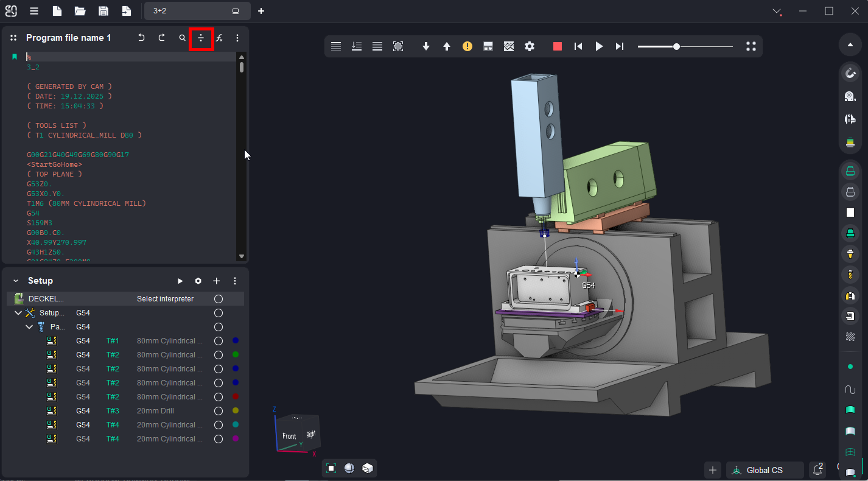Click the save file icon
Image resolution: width=868 pixels, height=481 pixels.
pos(103,11)
